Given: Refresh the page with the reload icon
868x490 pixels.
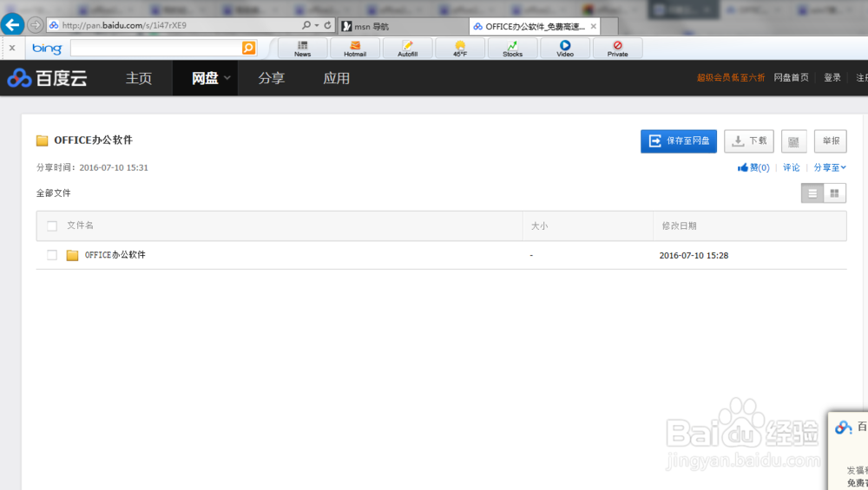Looking at the screenshot, I should coord(328,25).
